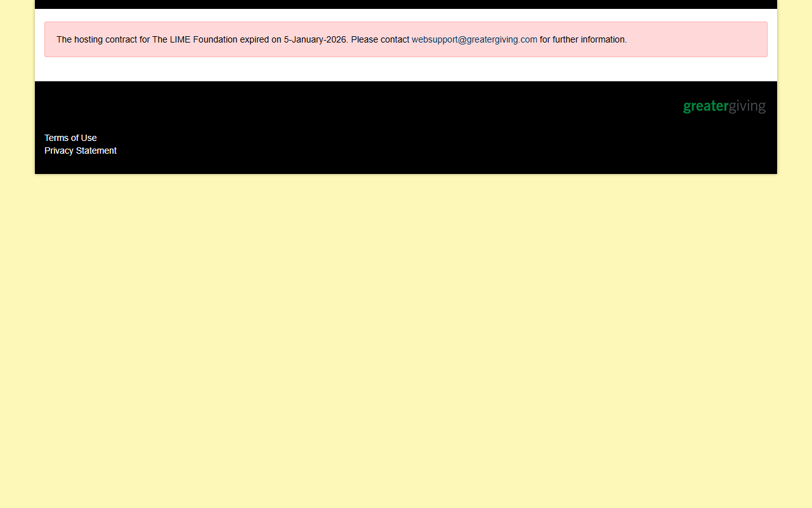
Task: Open the Terms of Use link
Action: pos(70,138)
